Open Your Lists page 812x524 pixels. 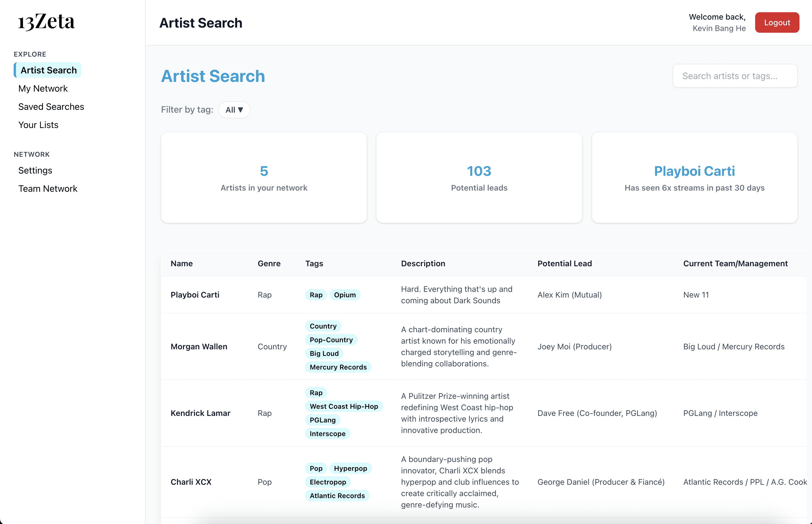[38, 125]
